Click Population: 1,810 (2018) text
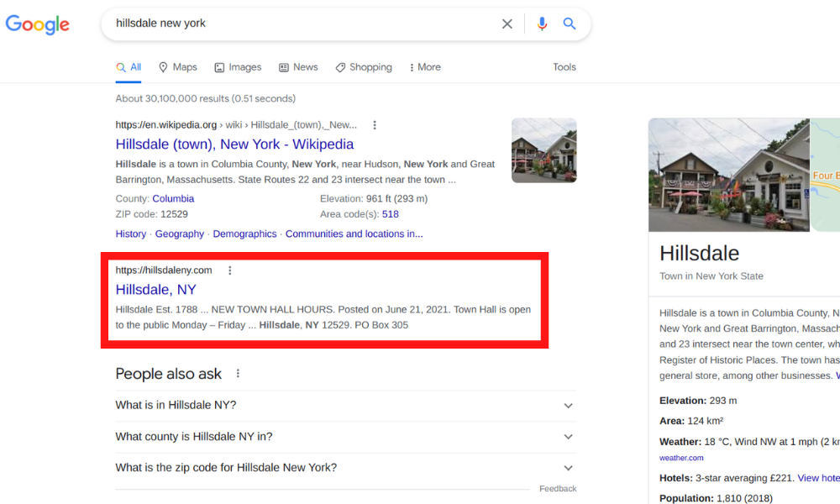 point(716,498)
